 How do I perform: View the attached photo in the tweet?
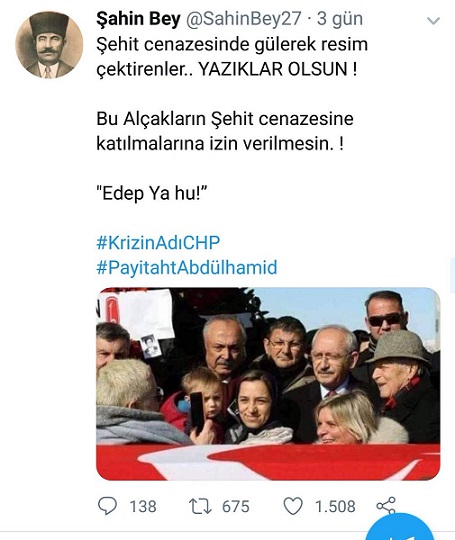(x=268, y=384)
